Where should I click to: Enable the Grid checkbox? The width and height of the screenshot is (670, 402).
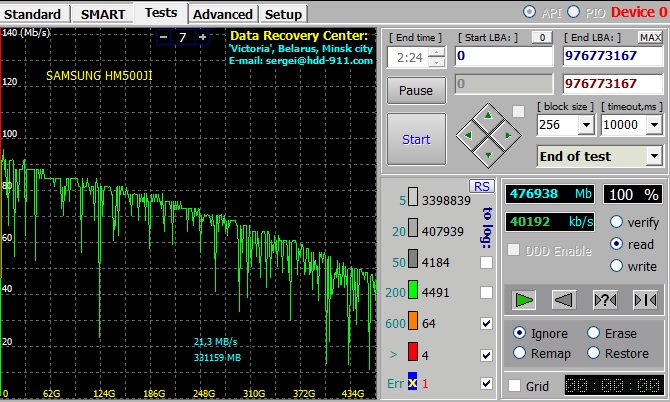514,385
